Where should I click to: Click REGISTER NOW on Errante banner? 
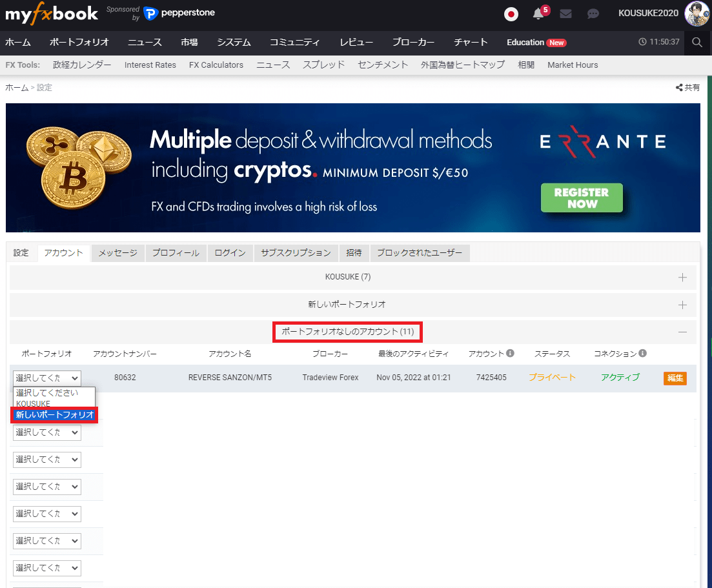[582, 198]
